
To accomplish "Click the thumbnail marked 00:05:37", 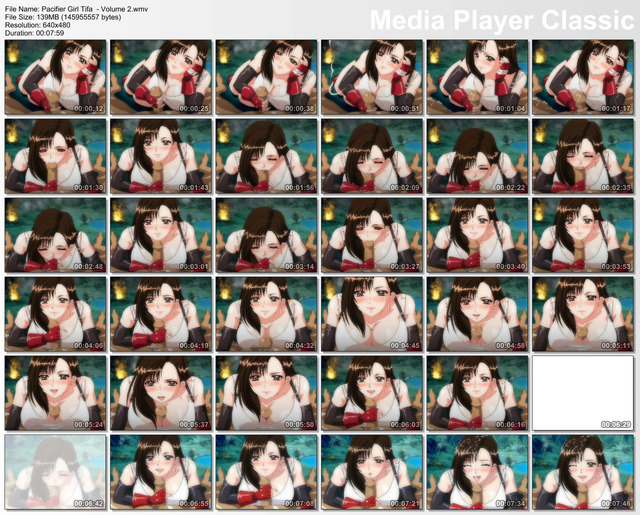I will tap(161, 393).
